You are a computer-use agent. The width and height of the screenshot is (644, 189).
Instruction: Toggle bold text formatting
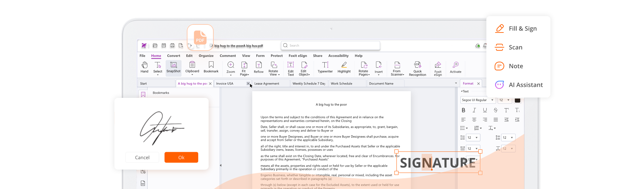tap(463, 110)
